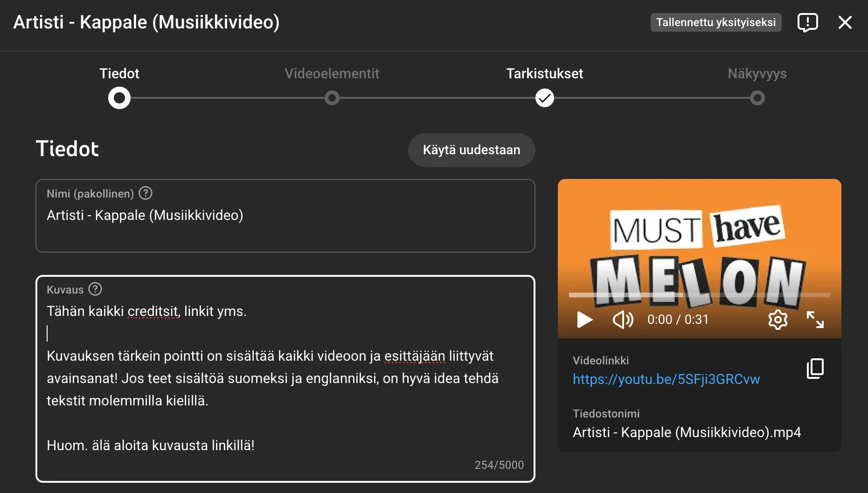
Task: Mute the video preview volume
Action: pyautogui.click(x=623, y=320)
